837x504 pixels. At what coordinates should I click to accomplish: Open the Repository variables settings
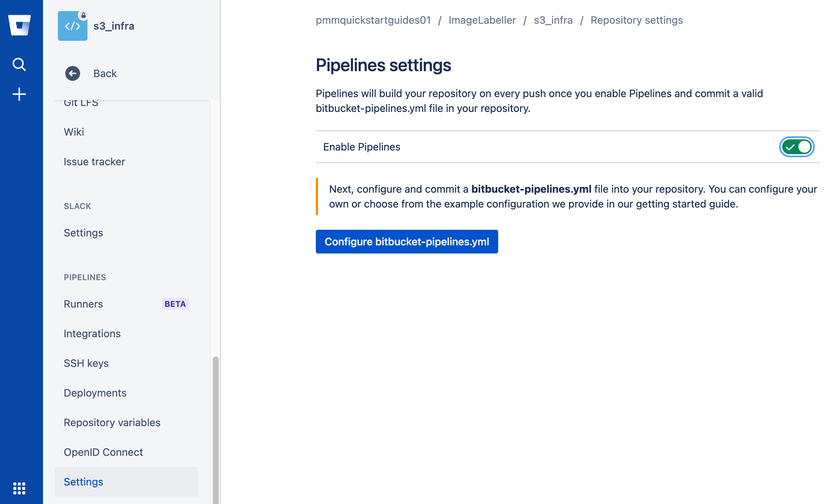(112, 423)
